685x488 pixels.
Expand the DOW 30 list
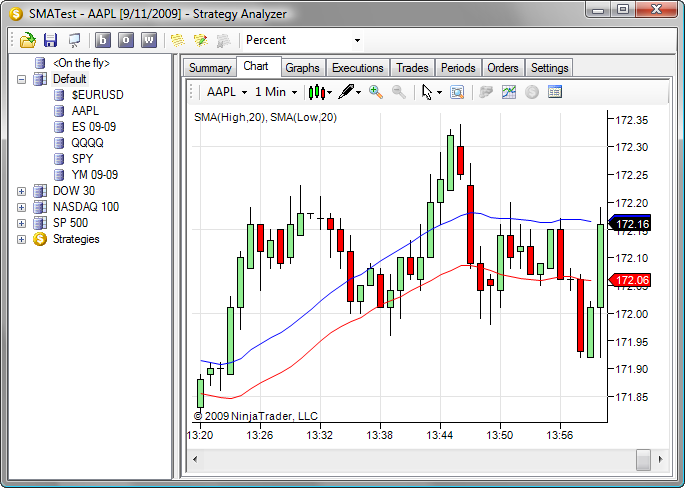tap(21, 191)
